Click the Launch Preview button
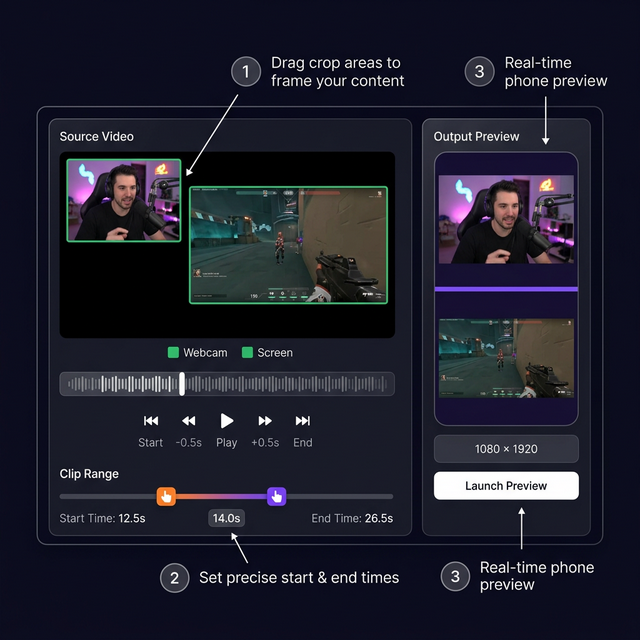Screen dimensions: 640x640 [506, 486]
